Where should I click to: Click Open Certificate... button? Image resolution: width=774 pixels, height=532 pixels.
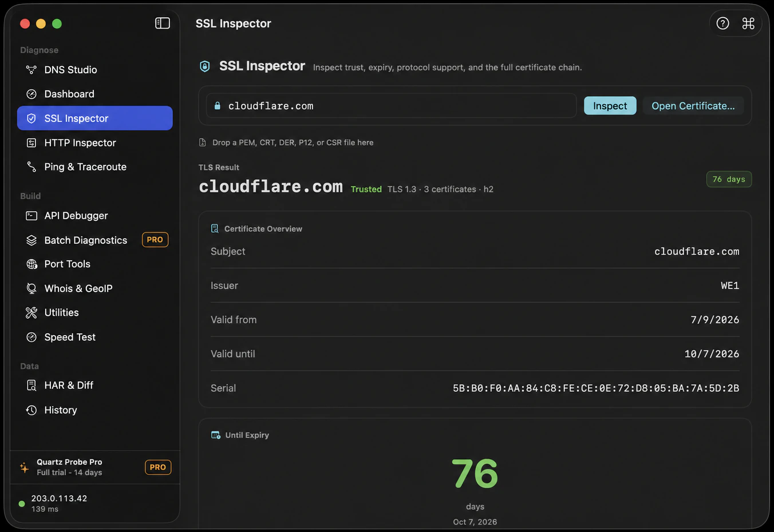pyautogui.click(x=693, y=106)
